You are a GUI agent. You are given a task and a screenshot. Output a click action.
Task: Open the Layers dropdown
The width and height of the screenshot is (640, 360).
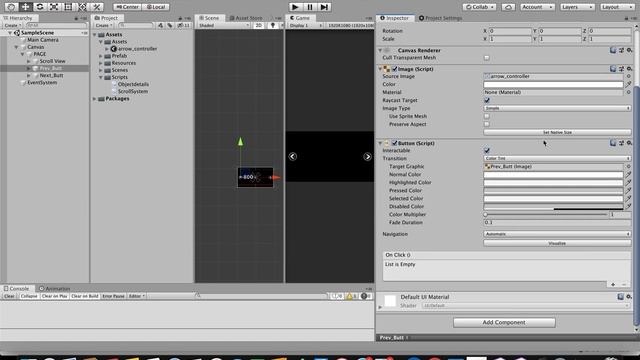click(577, 7)
